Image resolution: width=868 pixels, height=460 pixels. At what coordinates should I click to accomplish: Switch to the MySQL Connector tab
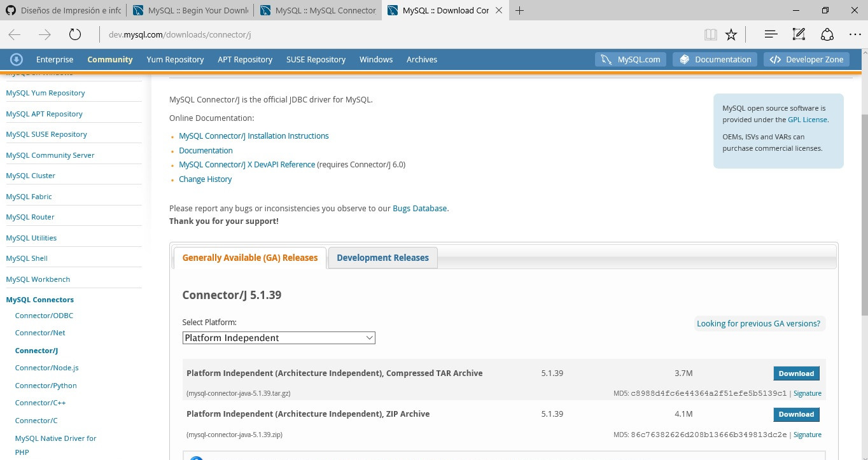[x=318, y=10]
